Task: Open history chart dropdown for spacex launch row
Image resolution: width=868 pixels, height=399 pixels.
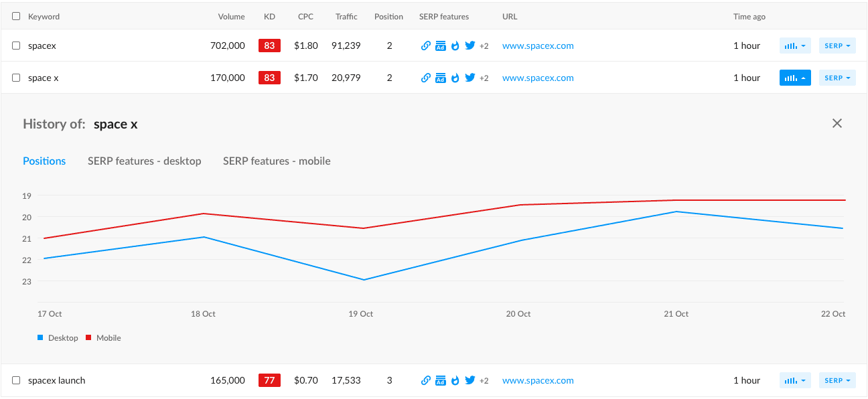Action: [795, 380]
